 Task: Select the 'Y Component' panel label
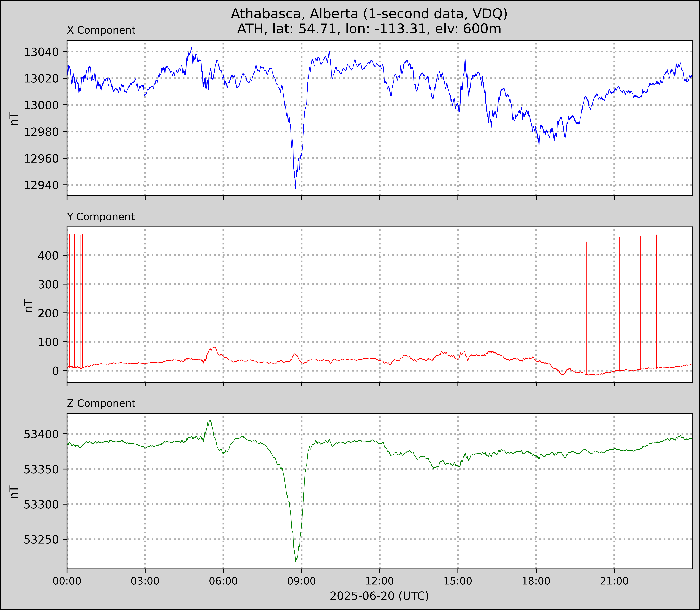(x=101, y=217)
